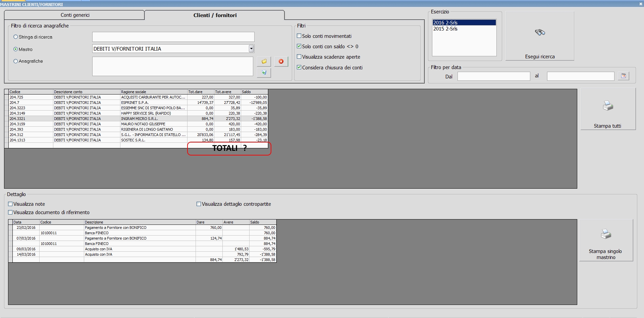The height and width of the screenshot is (318, 644).
Task: Click the binoculars Esegui ricerca icon
Action: coord(540,33)
